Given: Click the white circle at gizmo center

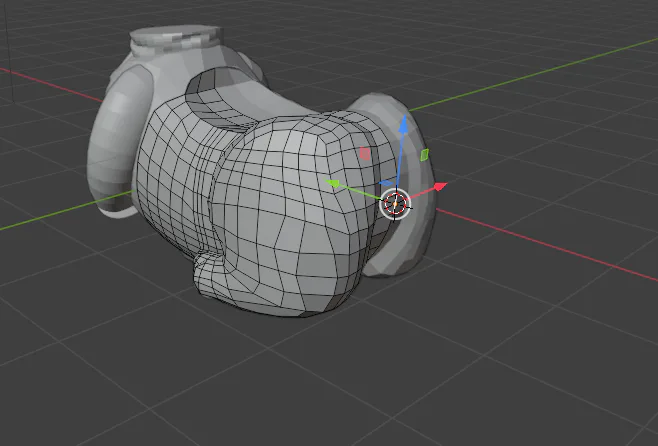Looking at the screenshot, I should [x=395, y=204].
